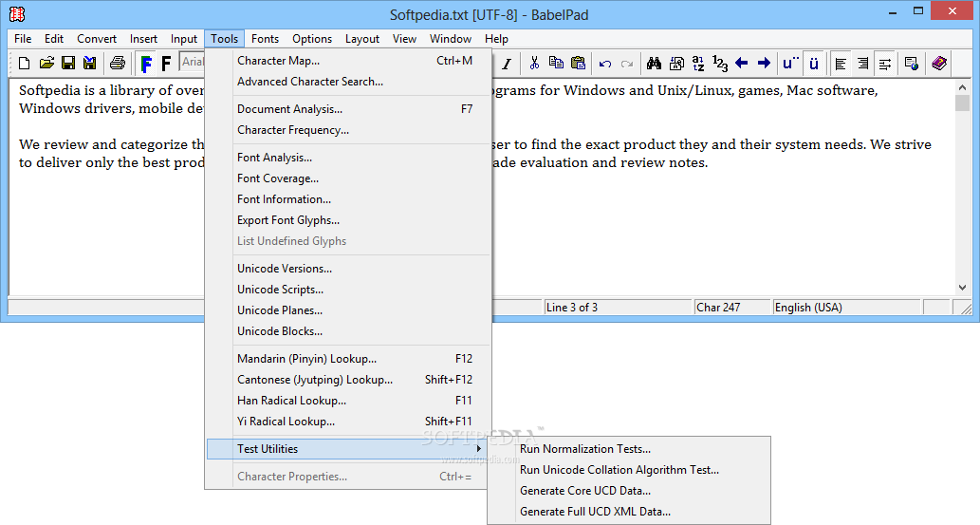Click the a-z sort icon
The width and height of the screenshot is (980, 525).
(x=698, y=64)
